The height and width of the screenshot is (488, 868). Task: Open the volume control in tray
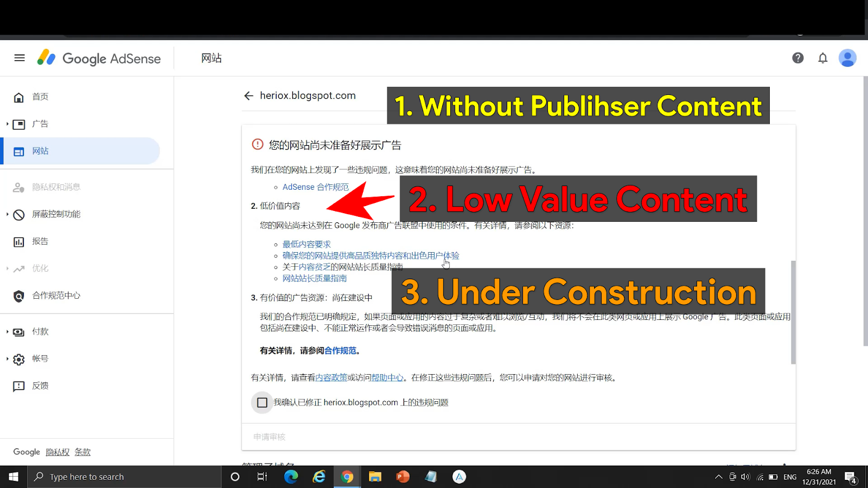point(745,477)
